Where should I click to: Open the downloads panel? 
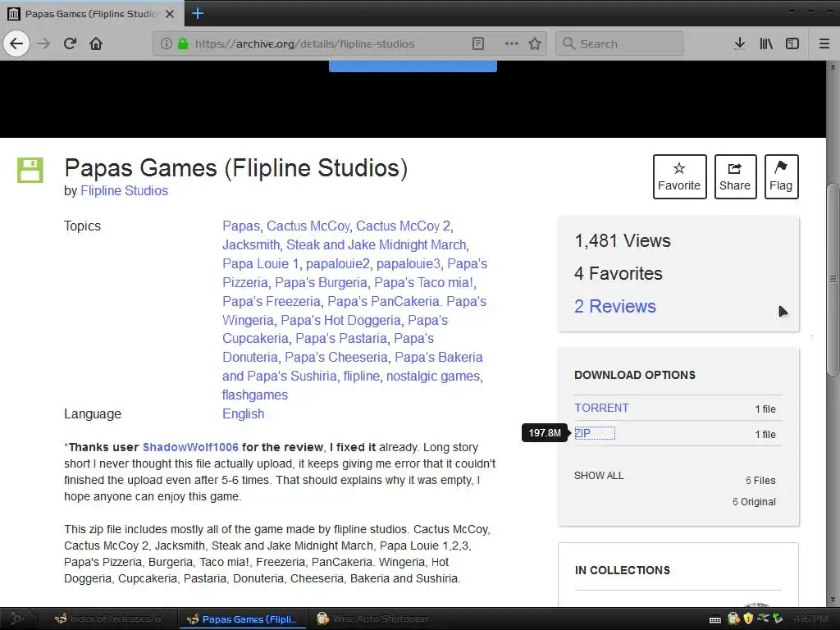pyautogui.click(x=739, y=44)
